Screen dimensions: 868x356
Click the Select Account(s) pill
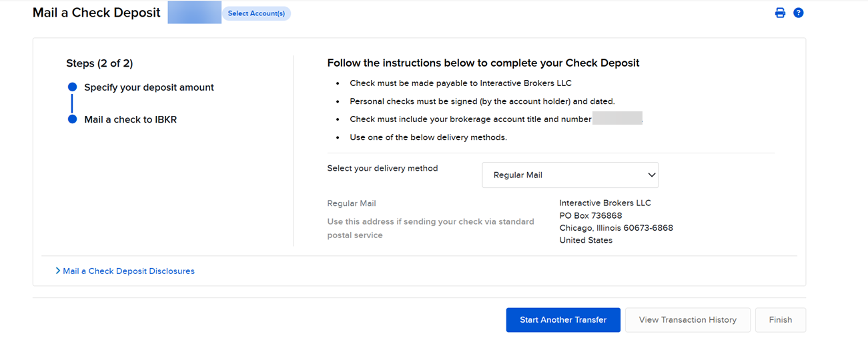(x=256, y=13)
